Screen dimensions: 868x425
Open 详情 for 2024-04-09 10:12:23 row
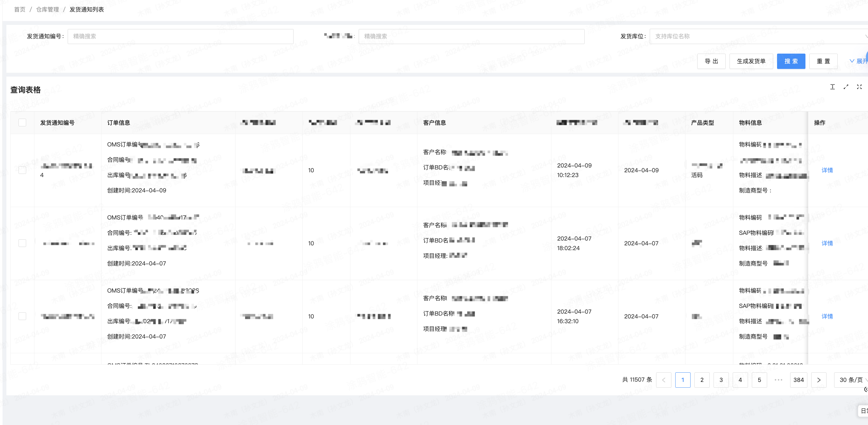[x=827, y=170]
